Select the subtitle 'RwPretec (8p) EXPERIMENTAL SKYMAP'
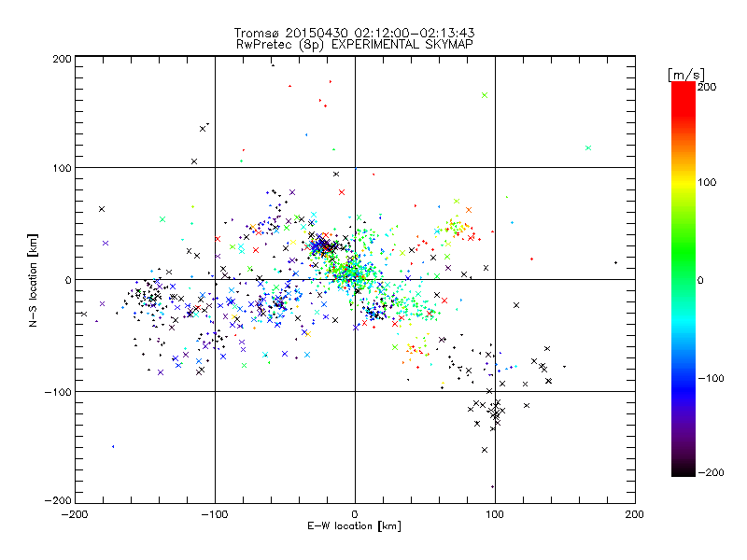 pos(354,45)
